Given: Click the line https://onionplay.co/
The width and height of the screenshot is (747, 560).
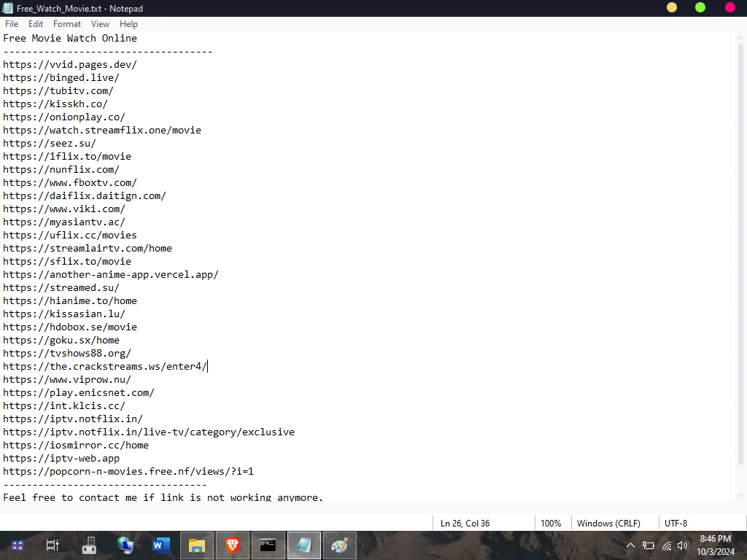Looking at the screenshot, I should pos(64,117).
